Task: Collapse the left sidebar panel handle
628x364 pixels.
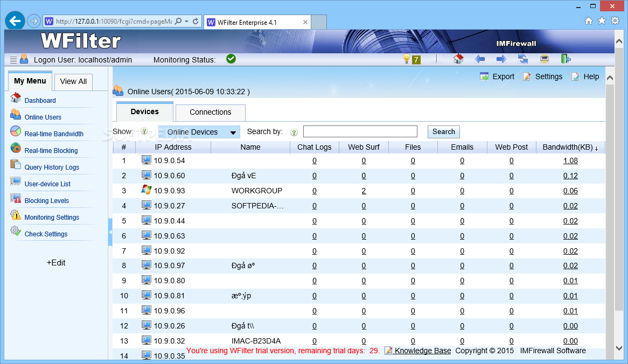Action: (x=110, y=232)
